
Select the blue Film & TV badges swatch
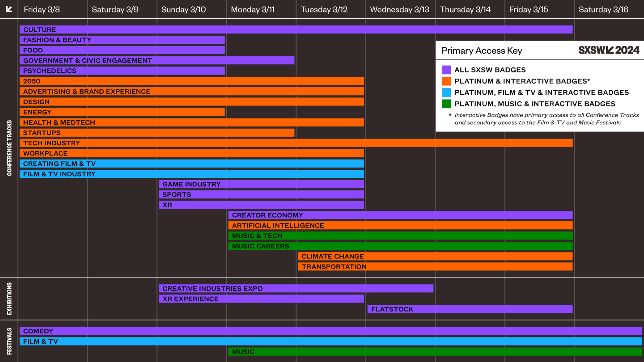446,93
